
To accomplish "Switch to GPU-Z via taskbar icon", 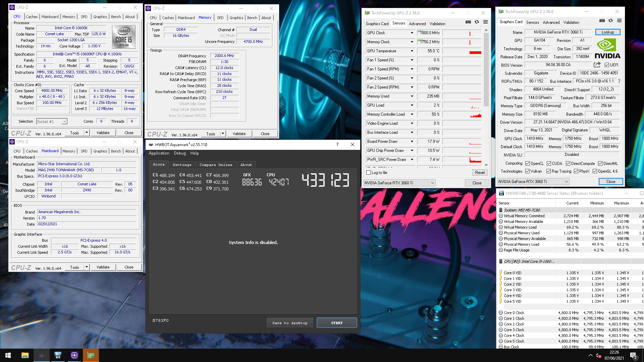I will (x=91, y=355).
